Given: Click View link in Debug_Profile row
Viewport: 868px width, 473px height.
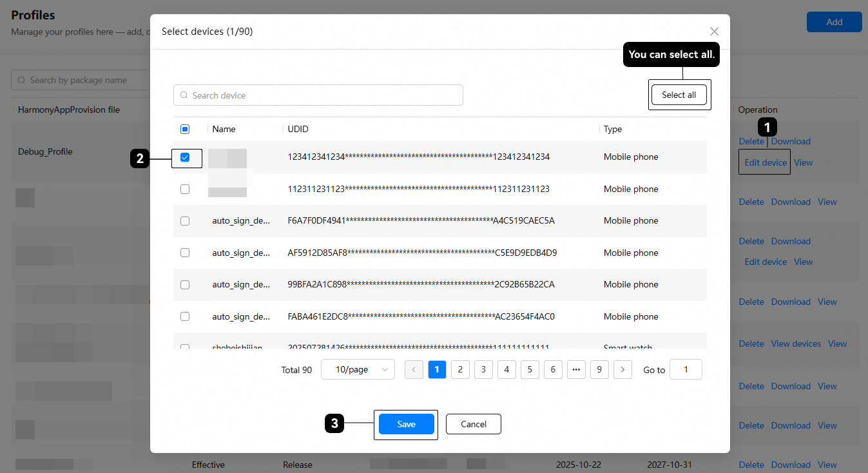Looking at the screenshot, I should pos(804,162).
